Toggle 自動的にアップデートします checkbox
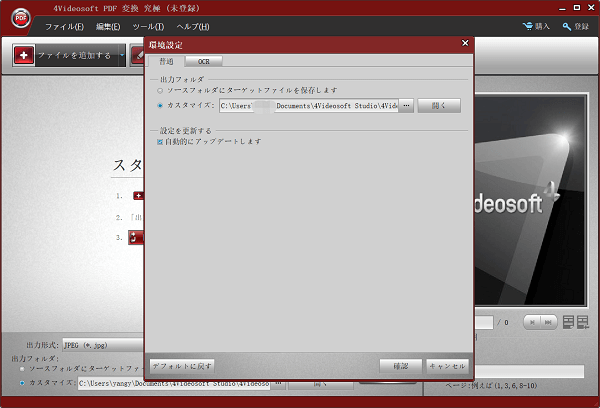 (160, 142)
